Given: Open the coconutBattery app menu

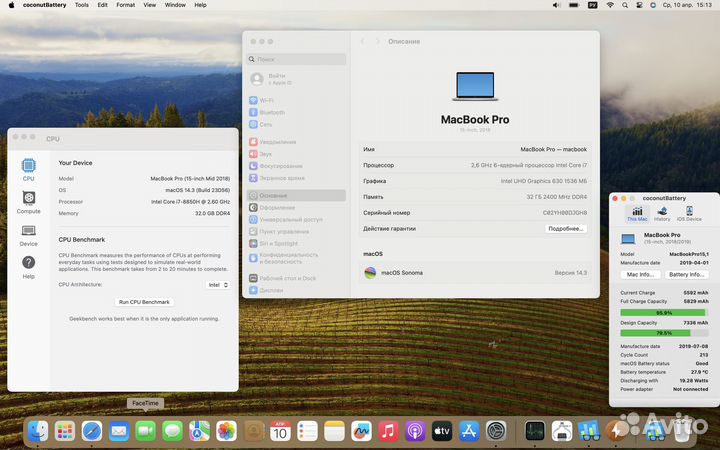Looking at the screenshot, I should point(45,5).
